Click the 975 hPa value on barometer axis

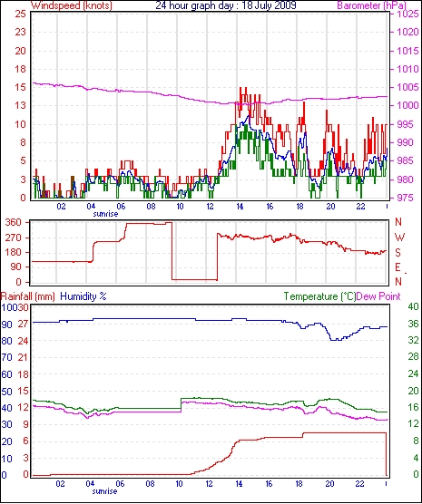[x=406, y=198]
